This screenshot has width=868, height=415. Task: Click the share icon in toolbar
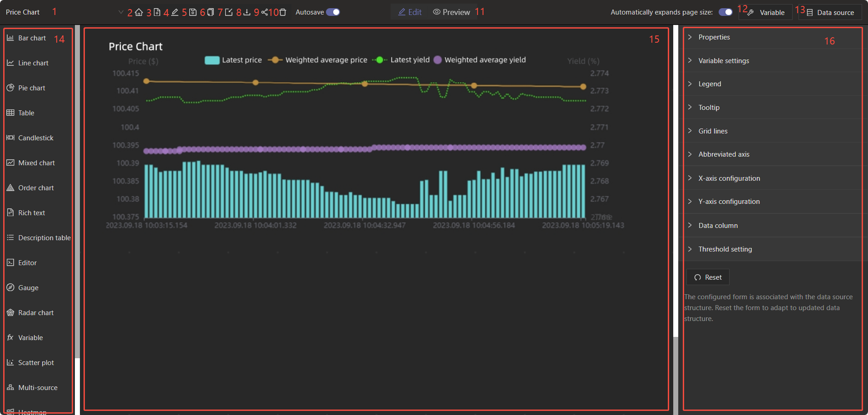tap(265, 12)
